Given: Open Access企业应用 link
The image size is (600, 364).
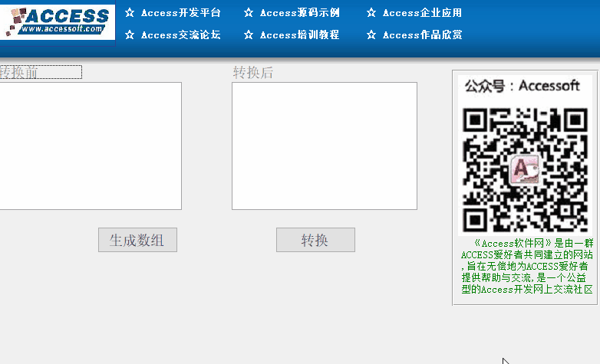Looking at the screenshot, I should click(422, 12).
